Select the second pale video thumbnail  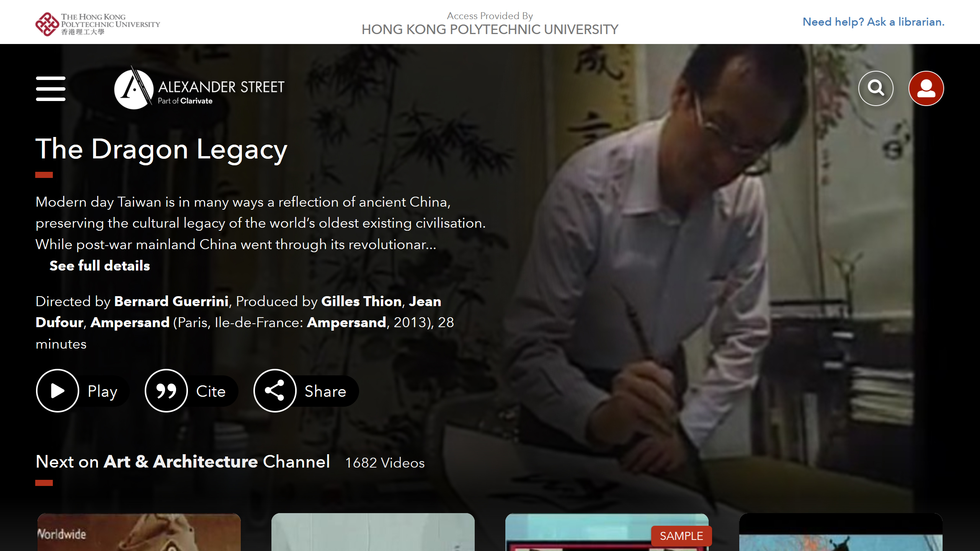pos(373,532)
